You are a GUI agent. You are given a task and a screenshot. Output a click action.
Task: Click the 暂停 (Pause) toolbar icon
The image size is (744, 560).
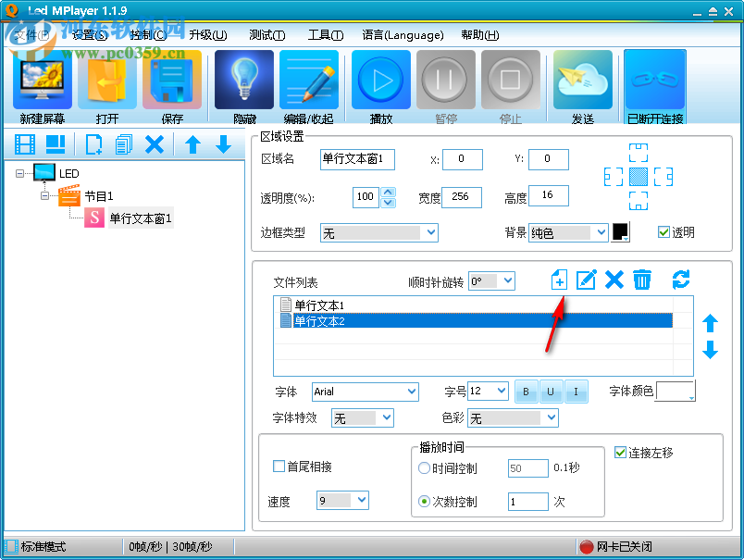tap(445, 81)
